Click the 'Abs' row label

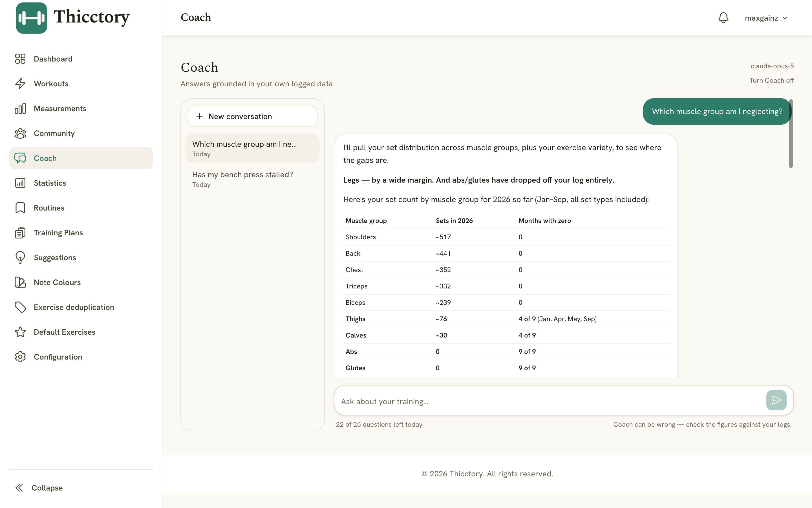(351, 352)
